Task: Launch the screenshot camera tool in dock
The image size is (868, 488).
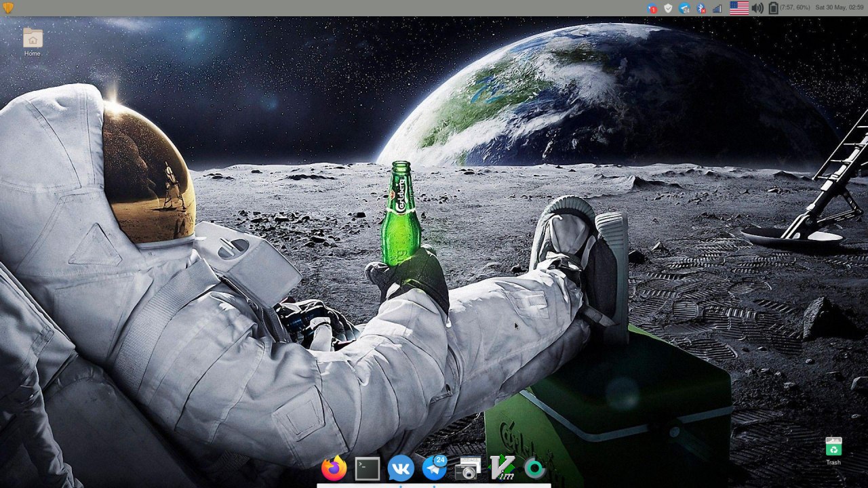Action: click(468, 468)
